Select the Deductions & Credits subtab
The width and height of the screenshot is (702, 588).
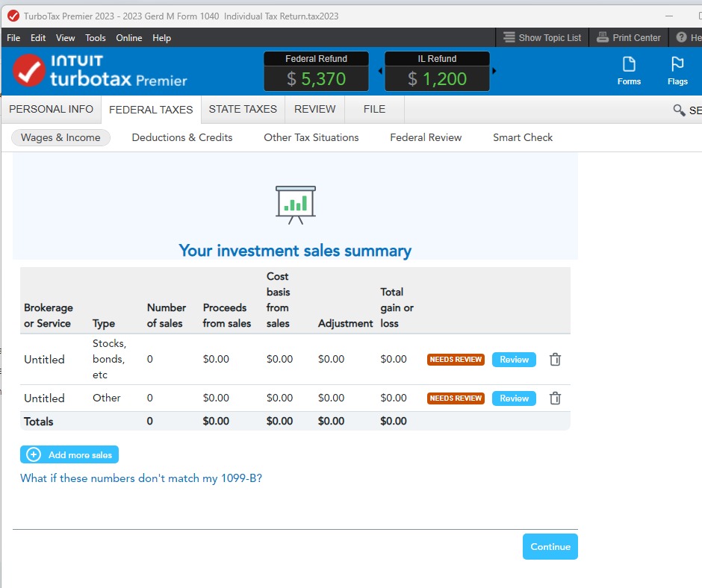(182, 137)
